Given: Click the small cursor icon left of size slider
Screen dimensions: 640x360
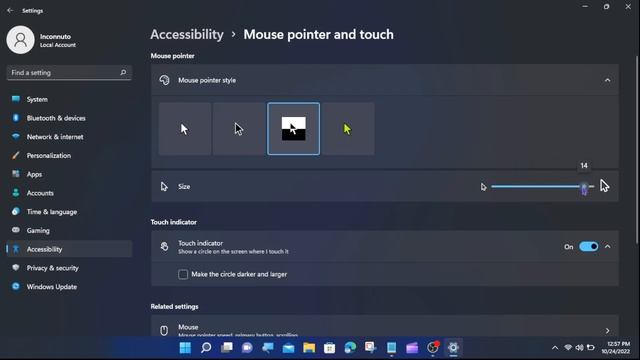Looking at the screenshot, I should point(484,187).
